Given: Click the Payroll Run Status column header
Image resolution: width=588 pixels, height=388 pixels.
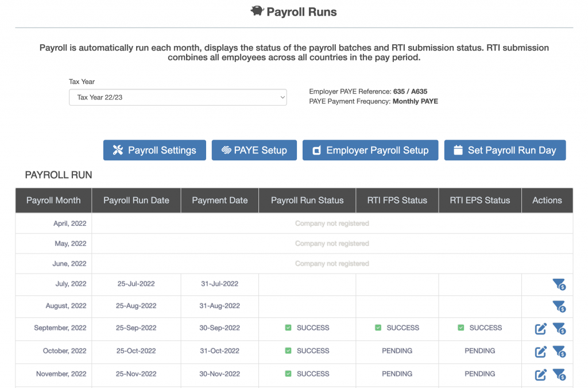Looking at the screenshot, I should click(x=307, y=201).
